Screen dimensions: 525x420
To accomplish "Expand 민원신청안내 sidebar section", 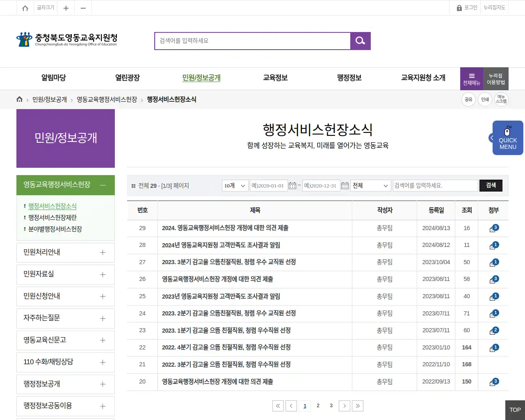I will pos(66,296).
